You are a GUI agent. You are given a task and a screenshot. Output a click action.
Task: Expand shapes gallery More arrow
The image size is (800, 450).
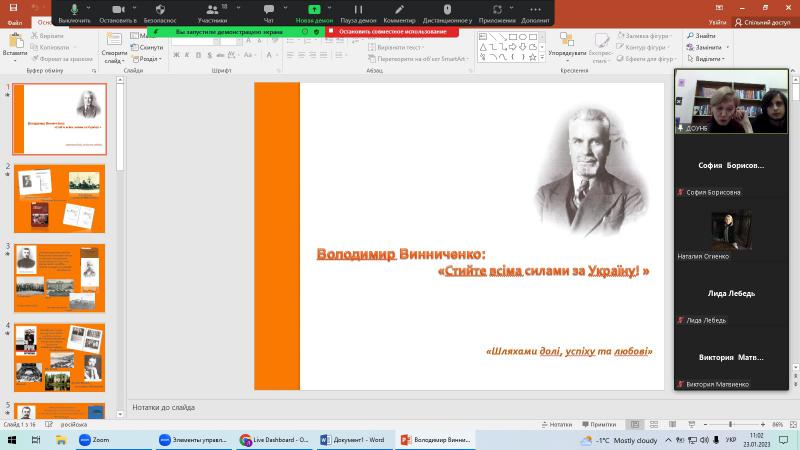pos(542,58)
